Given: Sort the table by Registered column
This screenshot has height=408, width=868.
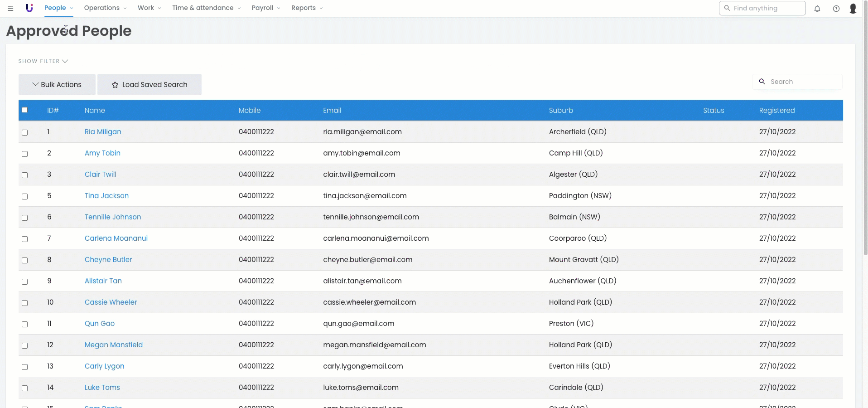Looking at the screenshot, I should pyautogui.click(x=776, y=111).
